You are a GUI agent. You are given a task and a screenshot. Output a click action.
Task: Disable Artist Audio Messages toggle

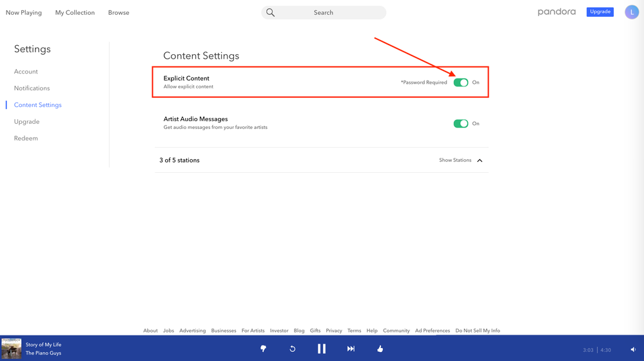[460, 124]
